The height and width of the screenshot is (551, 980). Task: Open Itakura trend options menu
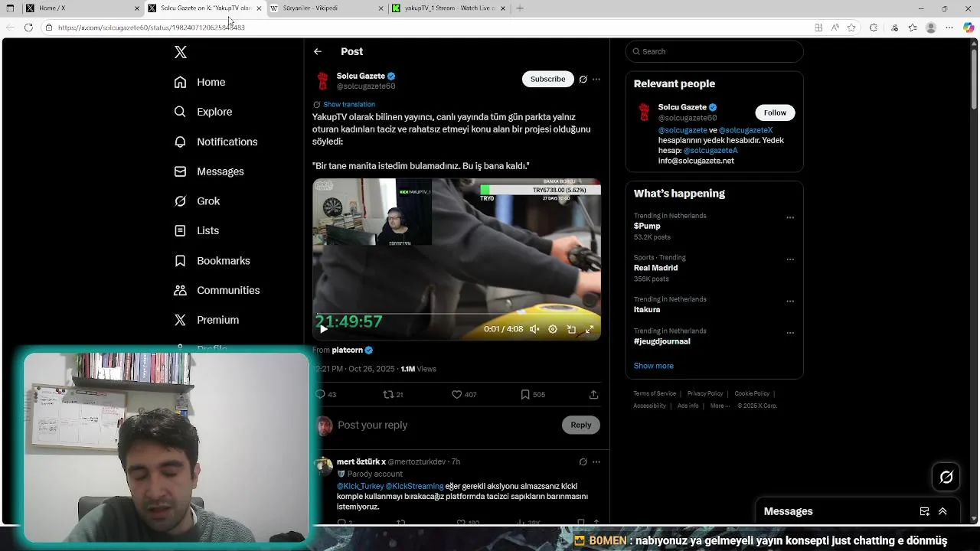[790, 302]
